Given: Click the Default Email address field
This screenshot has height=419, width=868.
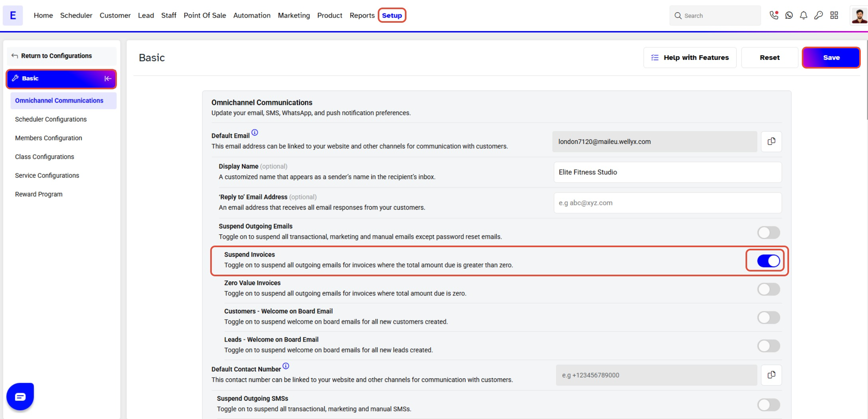Looking at the screenshot, I should [655, 142].
